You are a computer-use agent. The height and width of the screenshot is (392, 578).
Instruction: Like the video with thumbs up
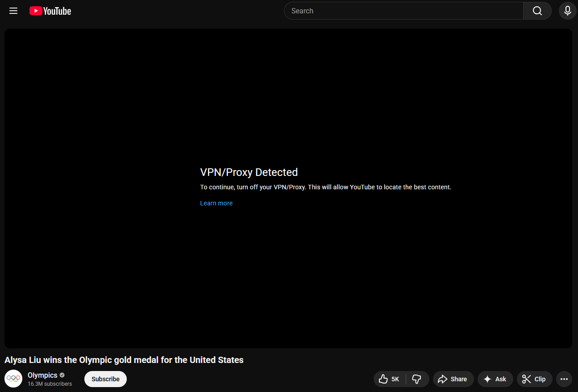tap(389, 379)
